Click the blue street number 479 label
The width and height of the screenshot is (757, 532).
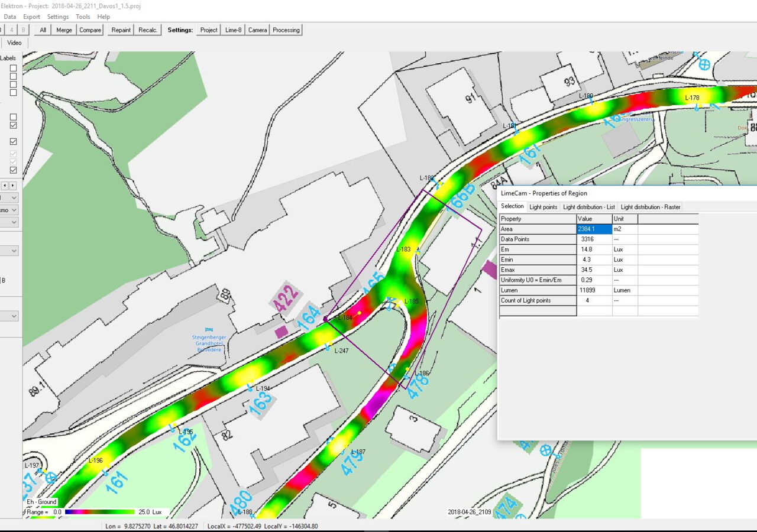click(352, 462)
